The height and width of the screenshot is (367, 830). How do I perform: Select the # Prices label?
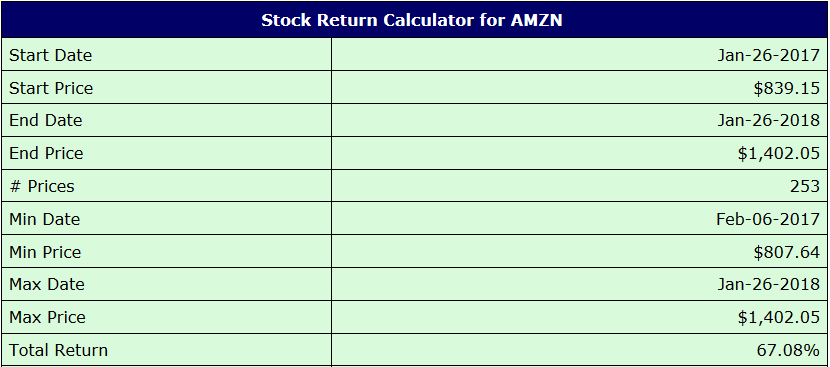(x=42, y=186)
